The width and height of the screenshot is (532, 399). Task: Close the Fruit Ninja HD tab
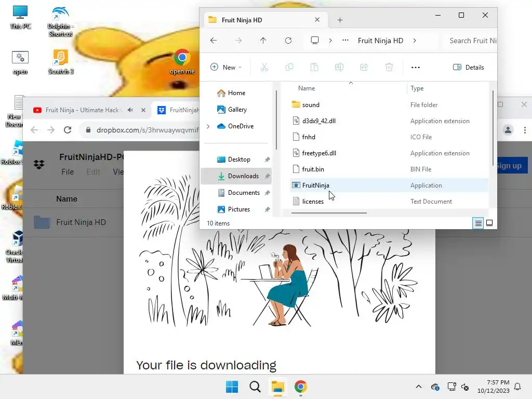pyautogui.click(x=317, y=20)
